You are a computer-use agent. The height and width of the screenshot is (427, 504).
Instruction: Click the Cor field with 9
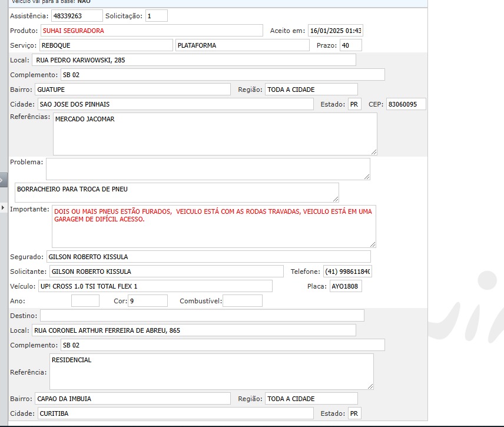click(x=148, y=301)
